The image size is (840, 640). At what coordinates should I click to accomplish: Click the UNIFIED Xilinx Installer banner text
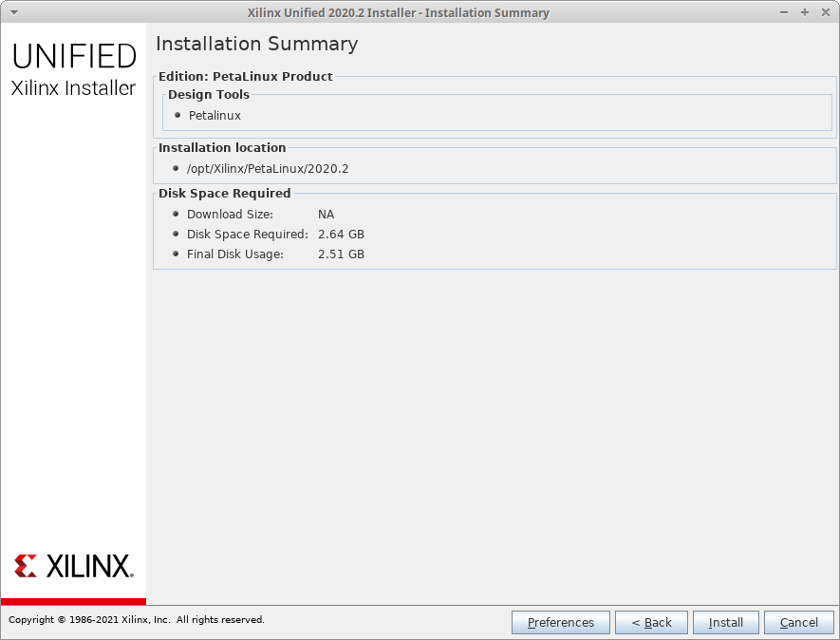coord(74,70)
